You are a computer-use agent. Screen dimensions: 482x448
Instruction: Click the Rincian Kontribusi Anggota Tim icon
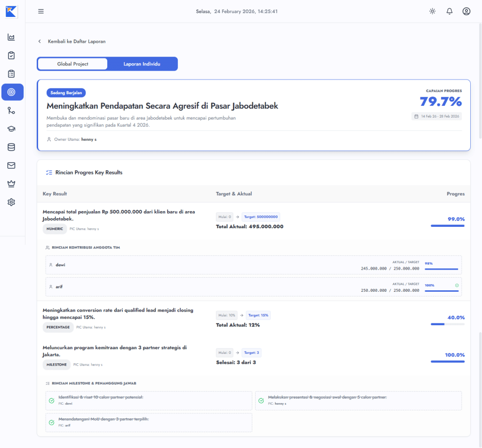(x=48, y=248)
